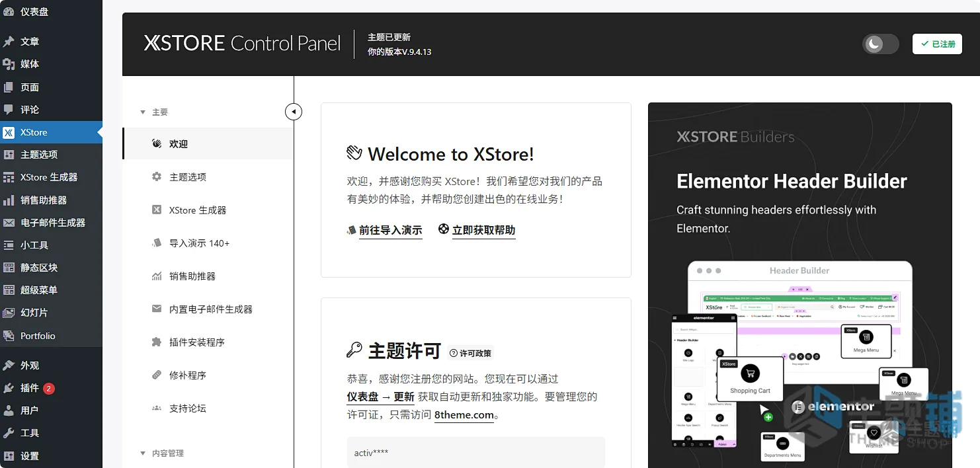Click the people icon beside 支持论坛
Image resolution: width=980 pixels, height=468 pixels.
(157, 408)
